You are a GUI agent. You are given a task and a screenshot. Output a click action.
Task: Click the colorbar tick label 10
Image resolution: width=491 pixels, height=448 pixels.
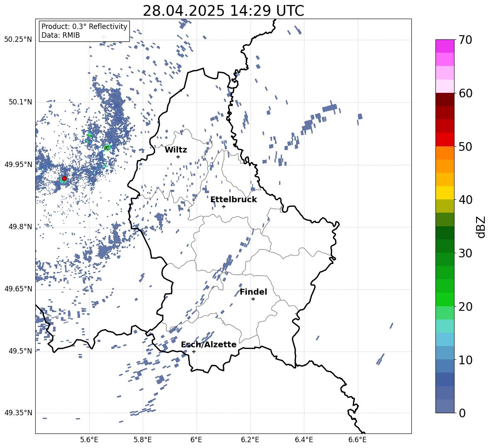[465, 360]
